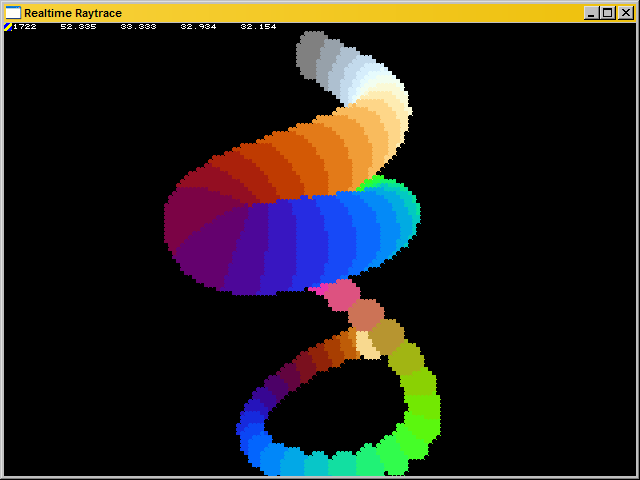This screenshot has width=640, height=480.
Task: Click the blue-yellow striped icon beside 1722
Action: tap(8, 27)
